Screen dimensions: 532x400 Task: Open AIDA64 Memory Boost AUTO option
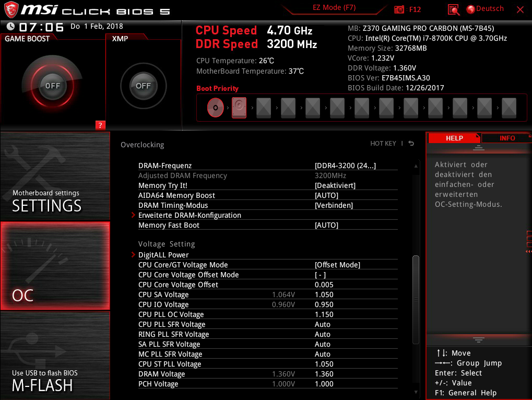[x=326, y=195]
